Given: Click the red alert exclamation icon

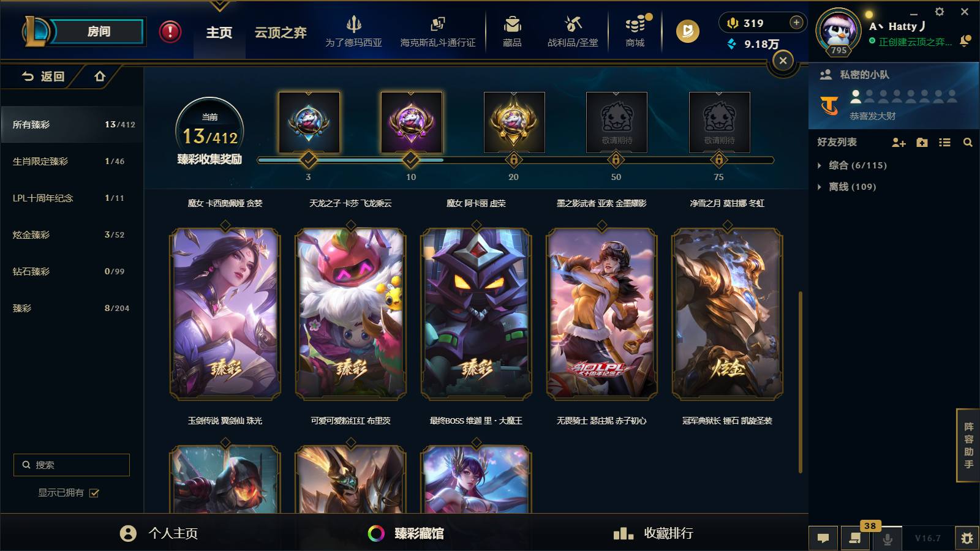Looking at the screenshot, I should (x=170, y=32).
